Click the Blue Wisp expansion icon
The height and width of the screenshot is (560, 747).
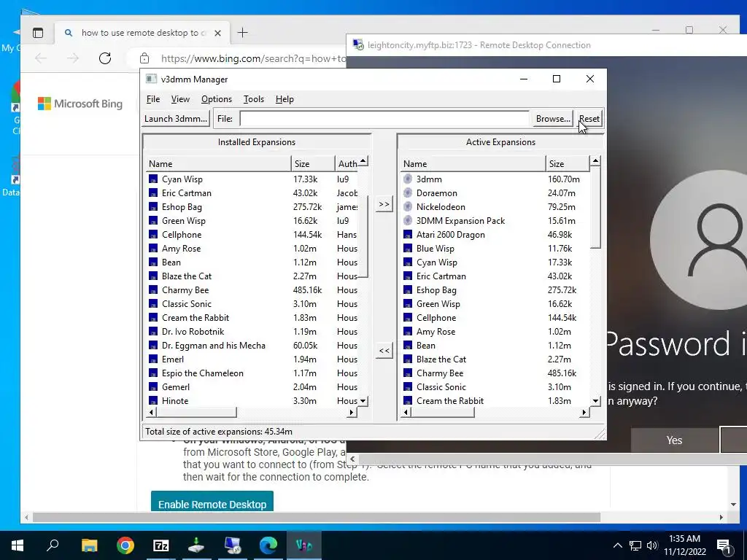coord(408,248)
